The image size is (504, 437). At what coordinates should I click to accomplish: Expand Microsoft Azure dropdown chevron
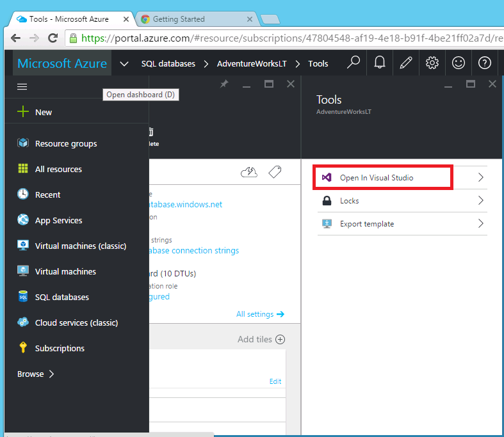coord(124,64)
